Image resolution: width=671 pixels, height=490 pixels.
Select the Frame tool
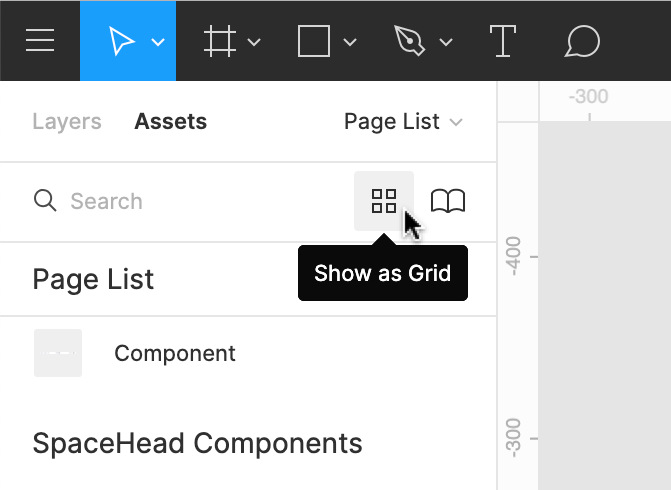pos(218,41)
